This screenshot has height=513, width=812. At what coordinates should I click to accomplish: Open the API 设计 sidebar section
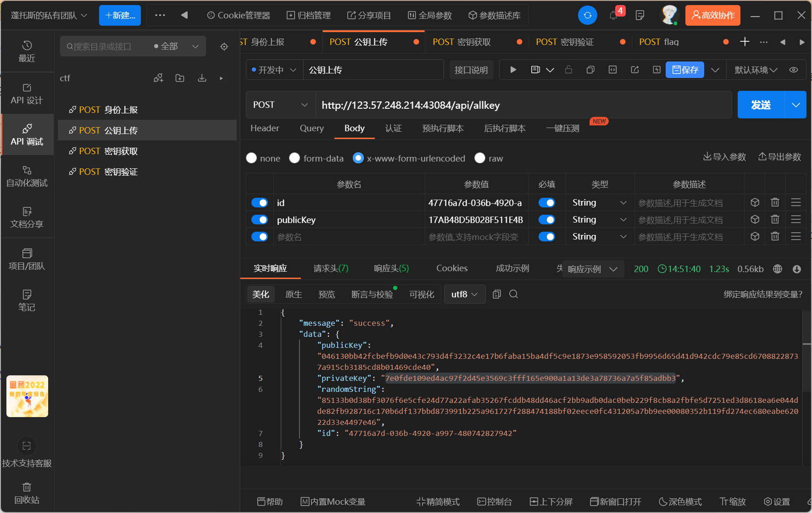(27, 94)
